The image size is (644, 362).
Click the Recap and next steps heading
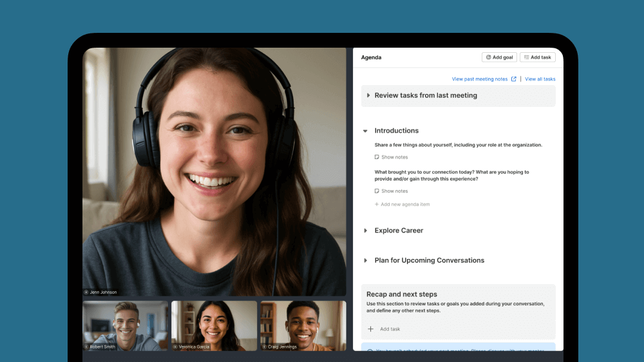[402, 294]
